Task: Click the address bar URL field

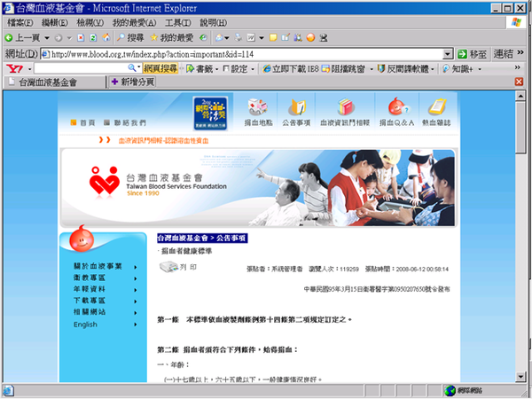Action: tap(243, 54)
